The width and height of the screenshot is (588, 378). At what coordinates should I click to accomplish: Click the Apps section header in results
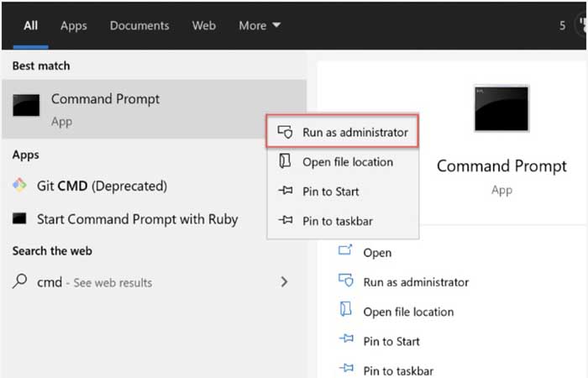point(25,155)
